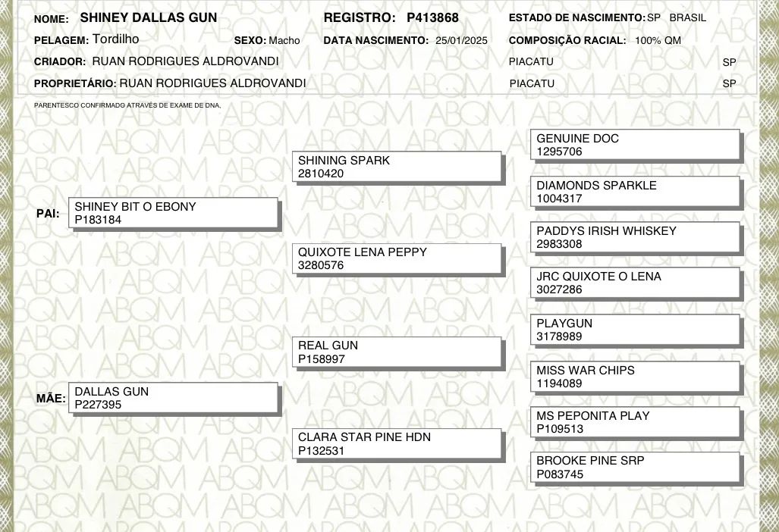Select the DALLAS GUN dam box
The width and height of the screenshot is (779, 532).
click(173, 398)
